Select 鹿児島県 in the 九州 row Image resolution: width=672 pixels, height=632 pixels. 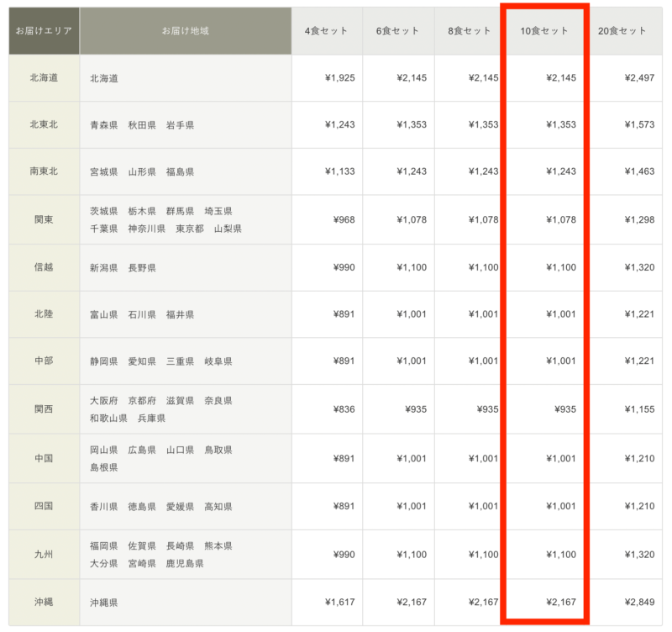coord(185,563)
